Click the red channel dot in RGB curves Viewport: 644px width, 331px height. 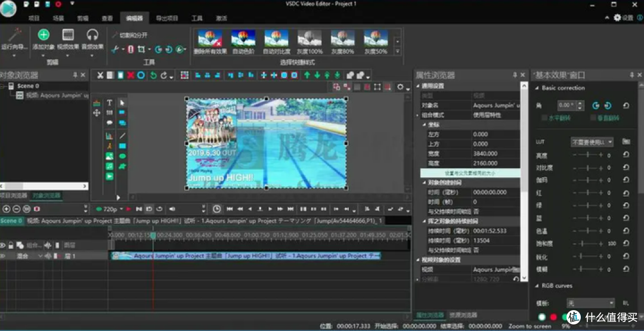pos(553,317)
